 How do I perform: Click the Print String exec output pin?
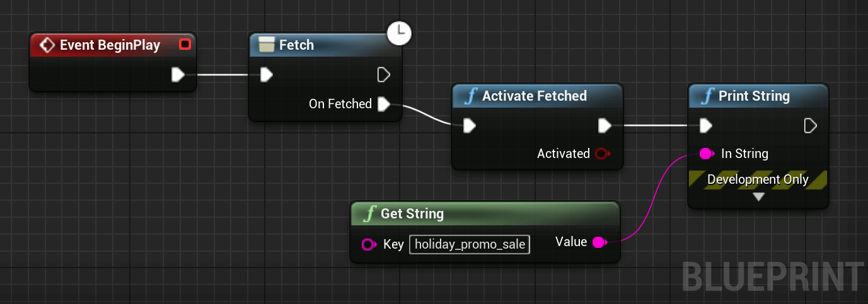click(811, 126)
